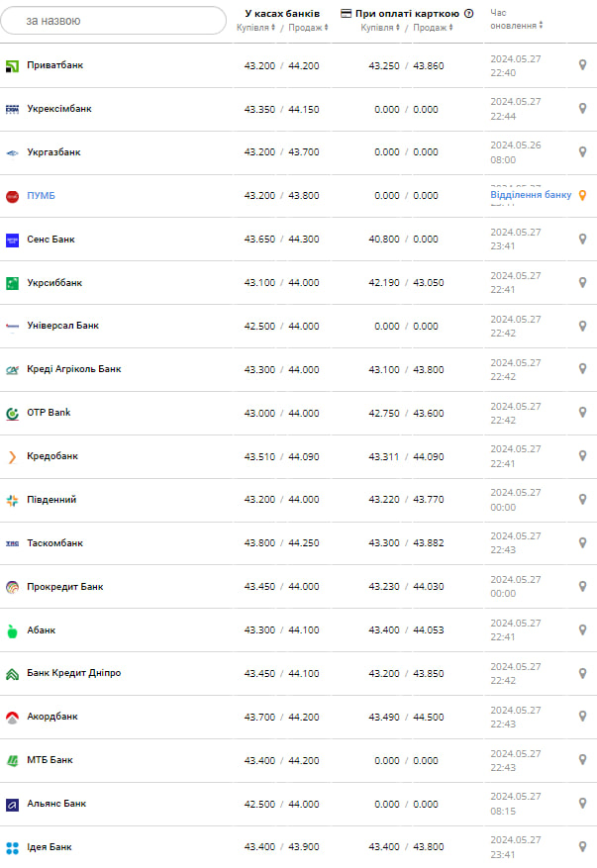Open the Відділення банку link

click(531, 195)
